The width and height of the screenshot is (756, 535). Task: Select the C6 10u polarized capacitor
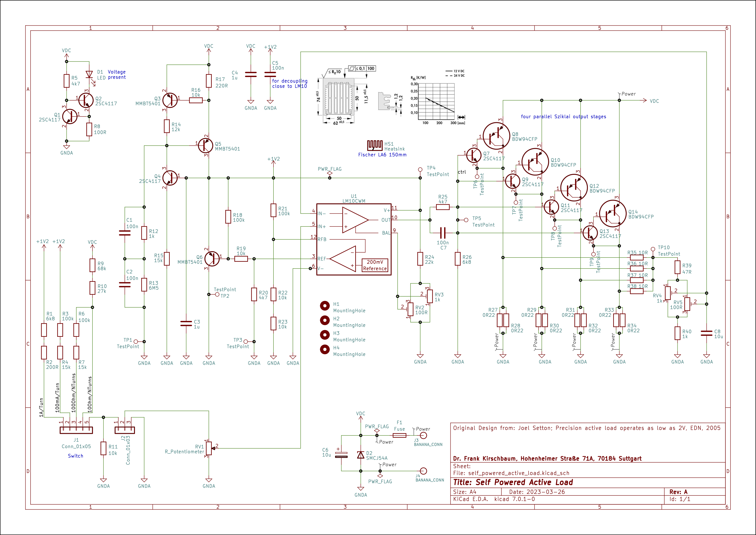point(341,455)
